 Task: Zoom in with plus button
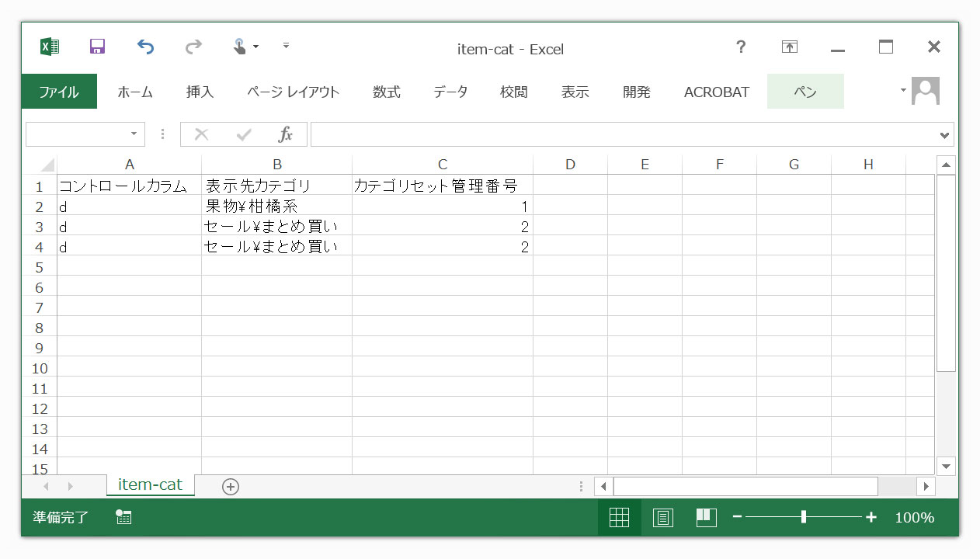871,517
